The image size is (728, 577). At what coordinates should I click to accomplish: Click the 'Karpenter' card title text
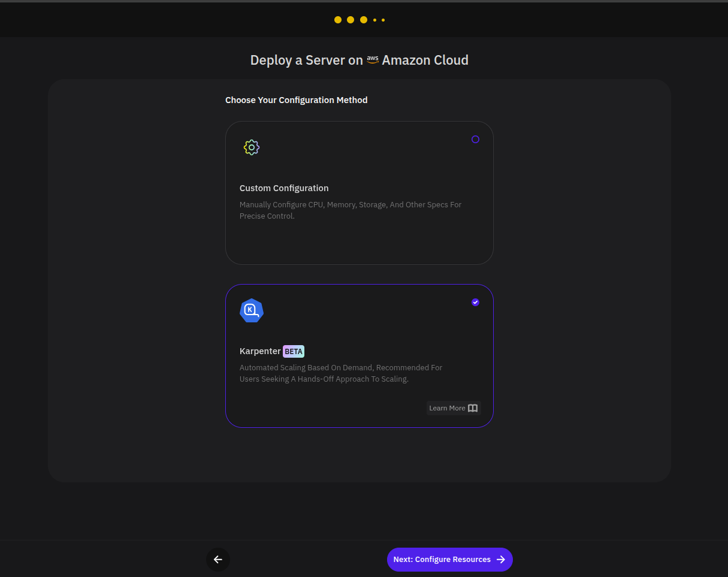click(x=260, y=351)
